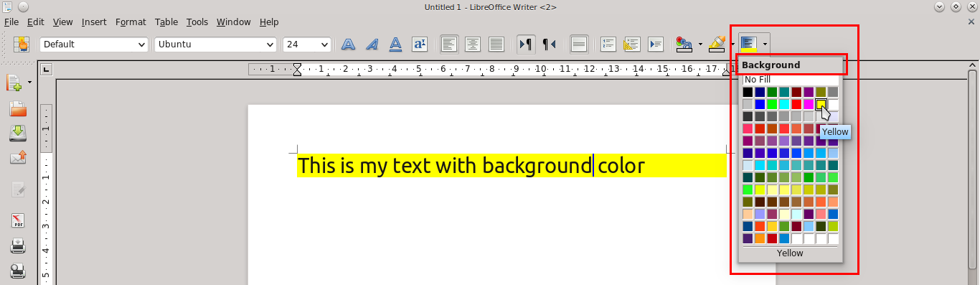This screenshot has width=980, height=285.
Task: Click the vertical ruler
Action: pyautogui.click(x=46, y=194)
